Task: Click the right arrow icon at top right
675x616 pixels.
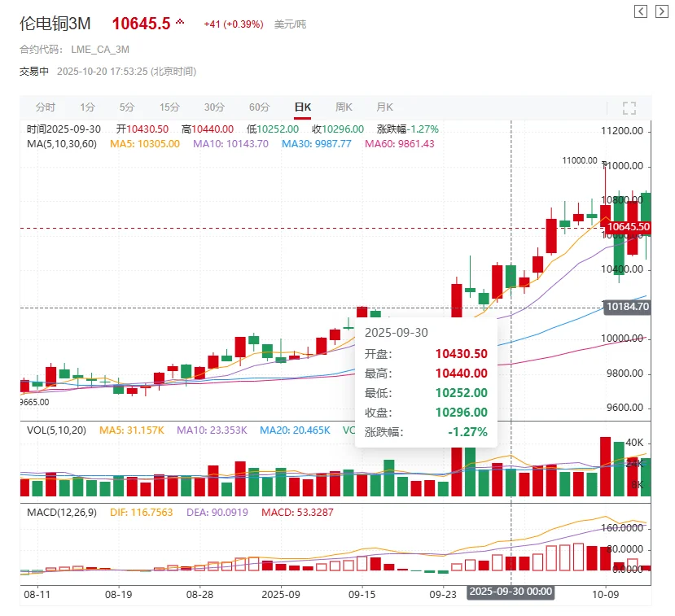Action: (660, 11)
